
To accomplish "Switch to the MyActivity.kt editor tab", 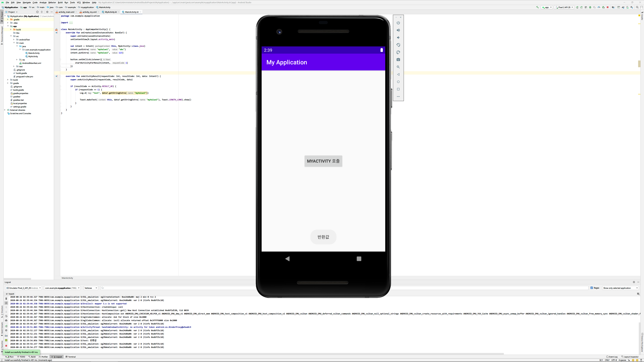I will (111, 12).
